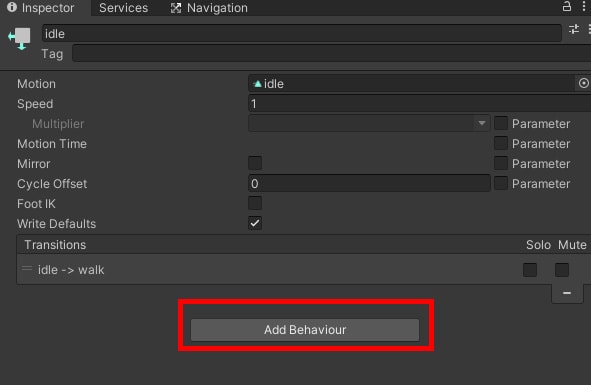This screenshot has height=385, width=591.
Task: Open the preset sliders icon
Action: (x=574, y=29)
